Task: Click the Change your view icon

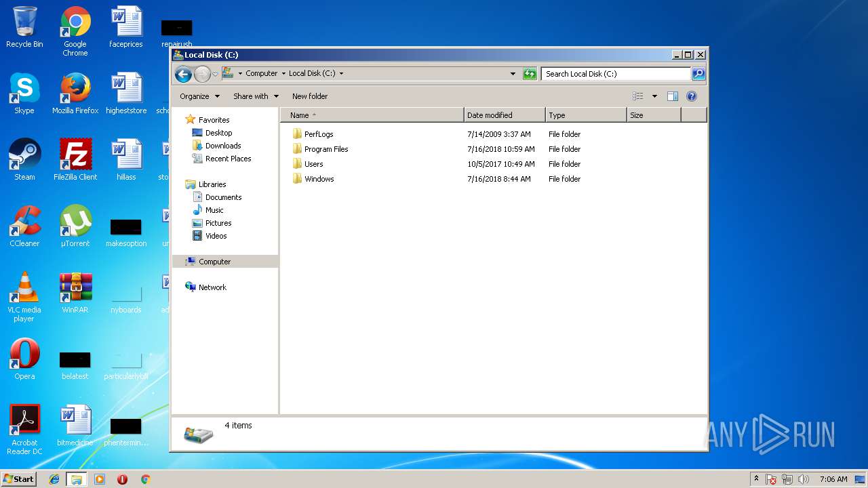Action: pos(638,96)
